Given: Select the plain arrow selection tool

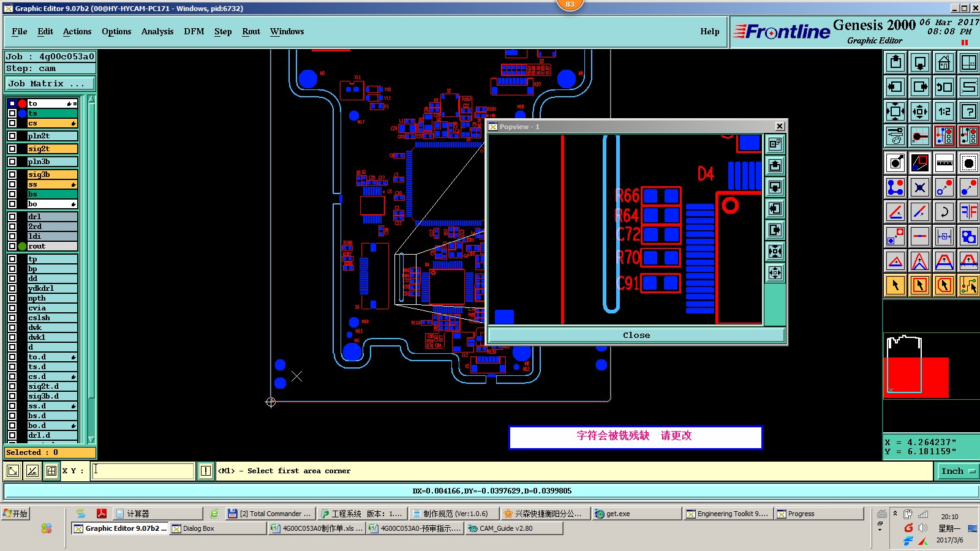Looking at the screenshot, I should (x=895, y=285).
